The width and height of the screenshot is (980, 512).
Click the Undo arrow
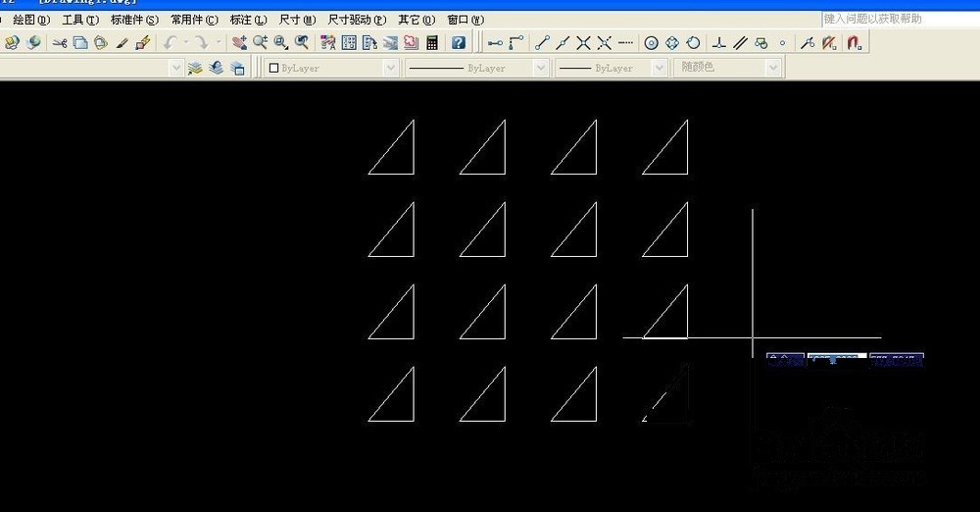[x=170, y=42]
